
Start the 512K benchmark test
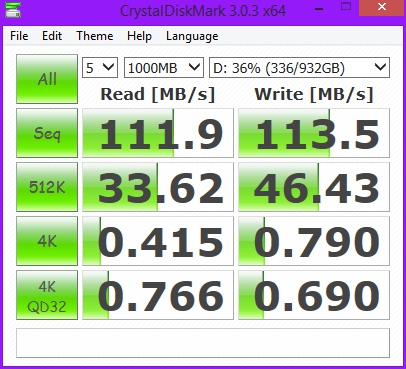[x=47, y=187]
